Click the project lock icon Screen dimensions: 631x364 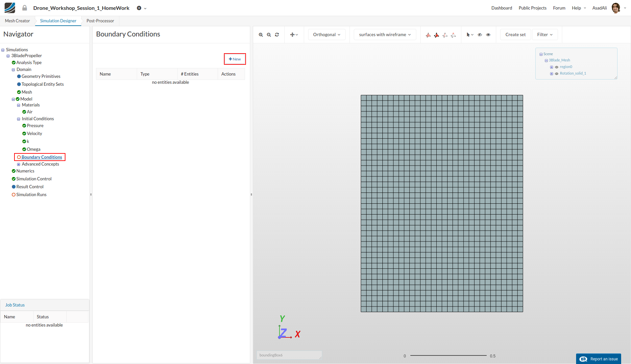tap(25, 8)
